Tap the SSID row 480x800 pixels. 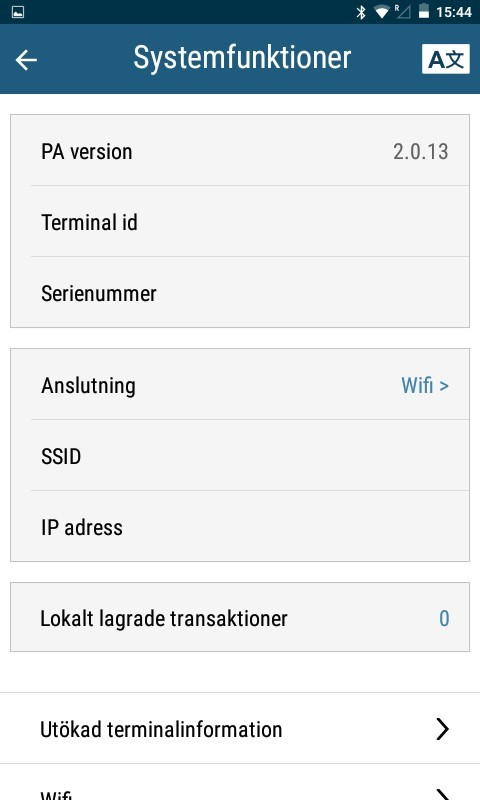click(240, 456)
